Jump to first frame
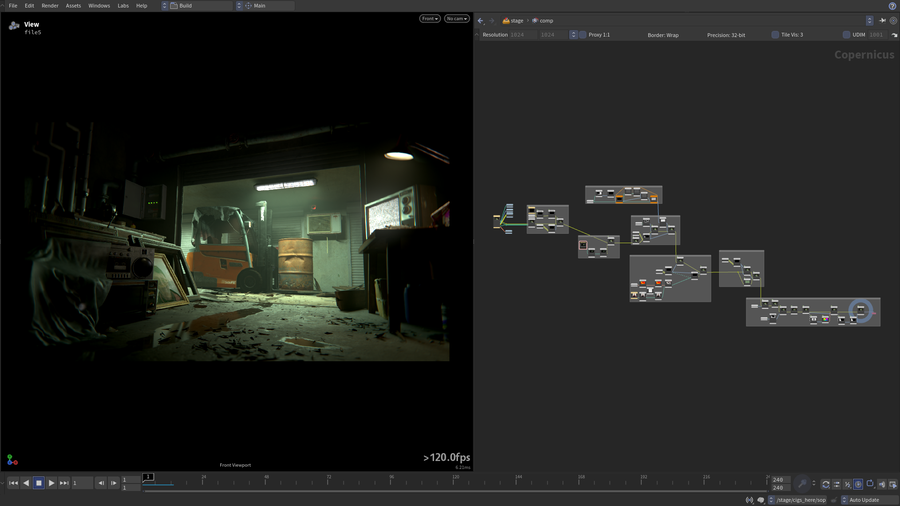 pos(13,483)
